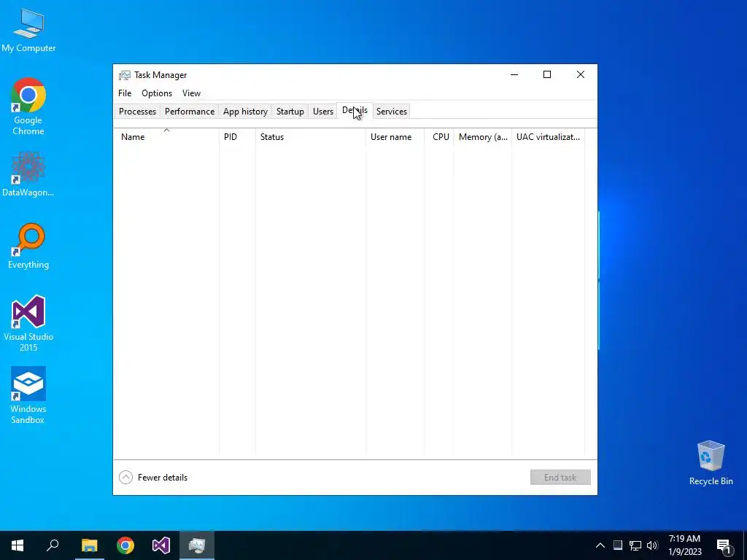
Task: Open Chrome from the taskbar
Action: click(125, 545)
